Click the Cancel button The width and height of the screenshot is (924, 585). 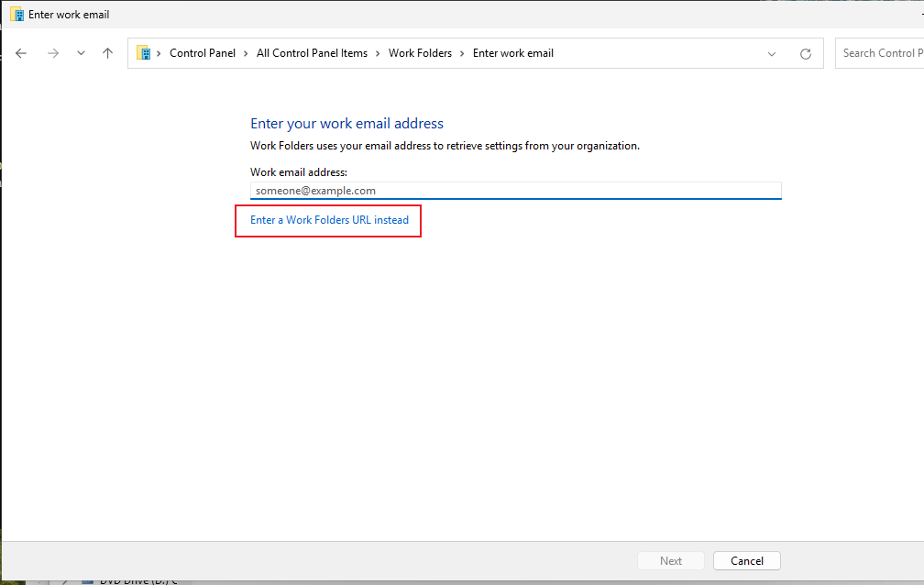(746, 561)
